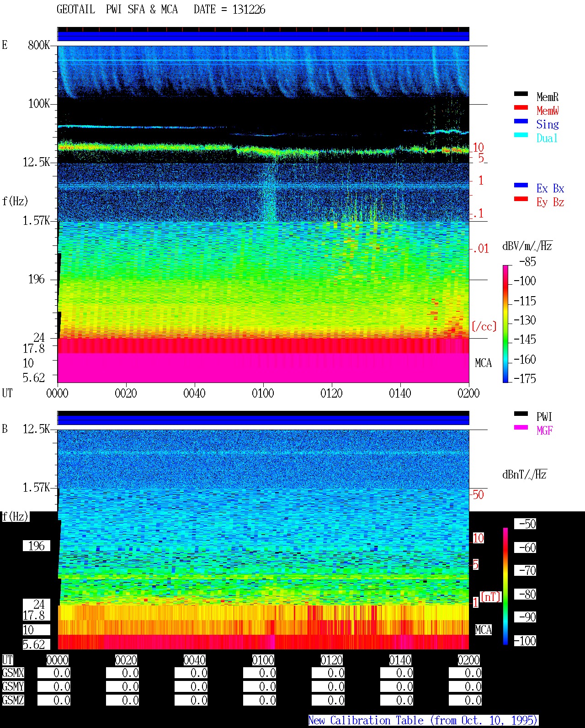Click the 0140 UT label under electric panel
This screenshot has width=585, height=728.
tap(400, 393)
